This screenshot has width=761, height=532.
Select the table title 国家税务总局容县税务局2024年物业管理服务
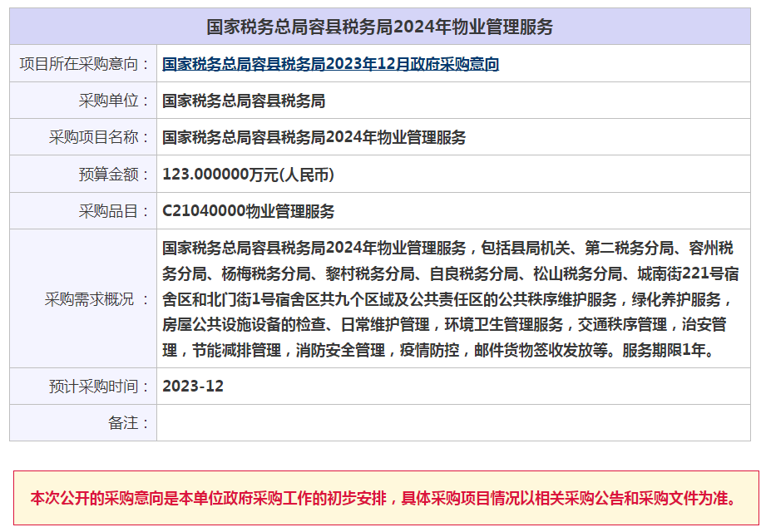tap(380, 27)
